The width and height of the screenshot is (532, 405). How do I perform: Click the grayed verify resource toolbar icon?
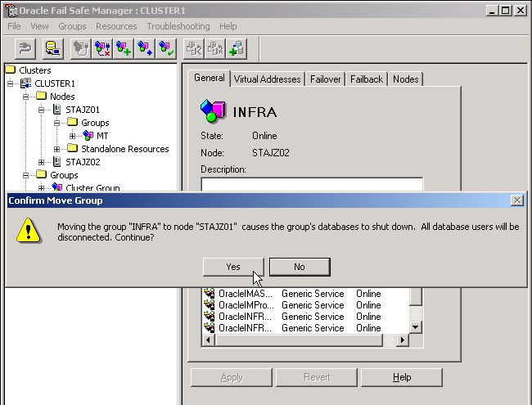tap(194, 48)
